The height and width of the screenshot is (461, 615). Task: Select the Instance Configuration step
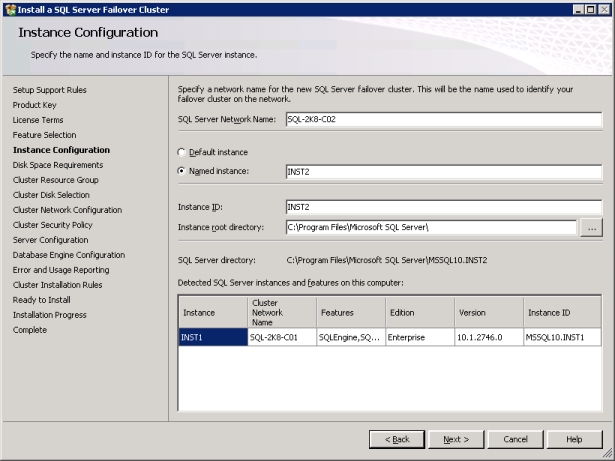pyautogui.click(x=61, y=150)
